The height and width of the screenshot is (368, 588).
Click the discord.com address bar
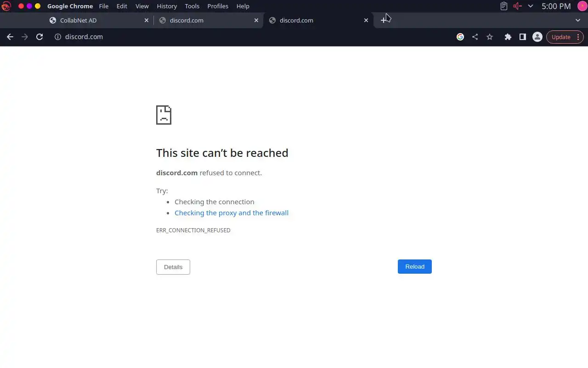click(253, 37)
